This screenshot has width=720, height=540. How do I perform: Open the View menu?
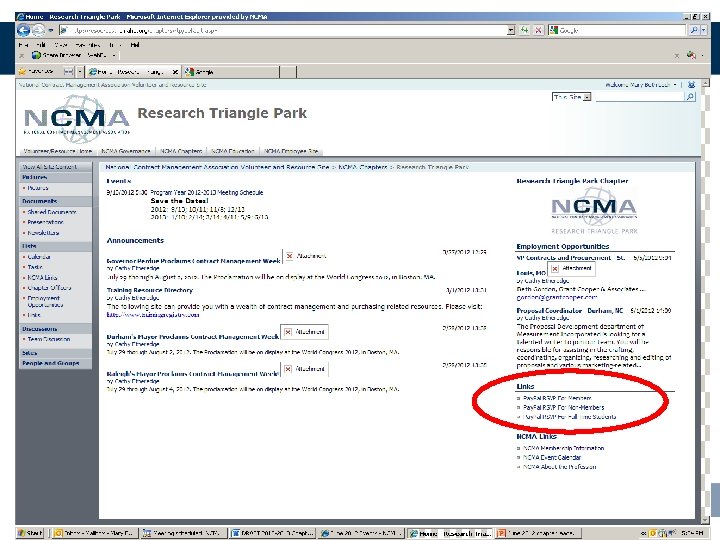(60, 45)
